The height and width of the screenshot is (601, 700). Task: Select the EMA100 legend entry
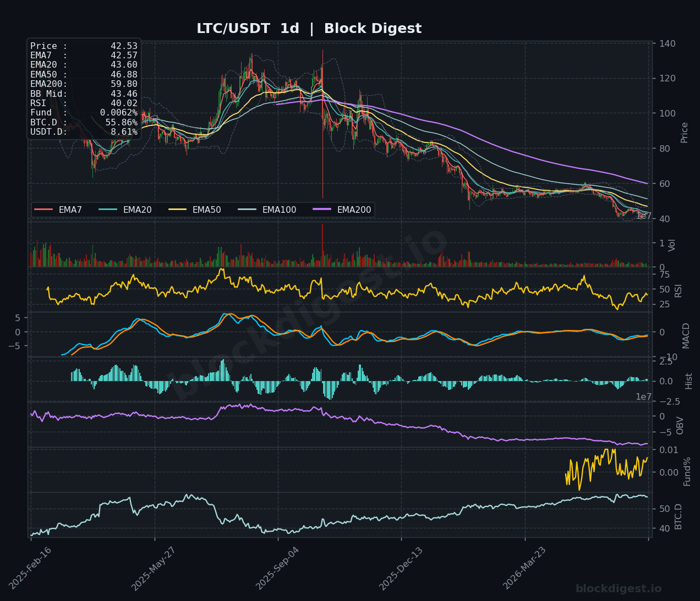pos(267,209)
